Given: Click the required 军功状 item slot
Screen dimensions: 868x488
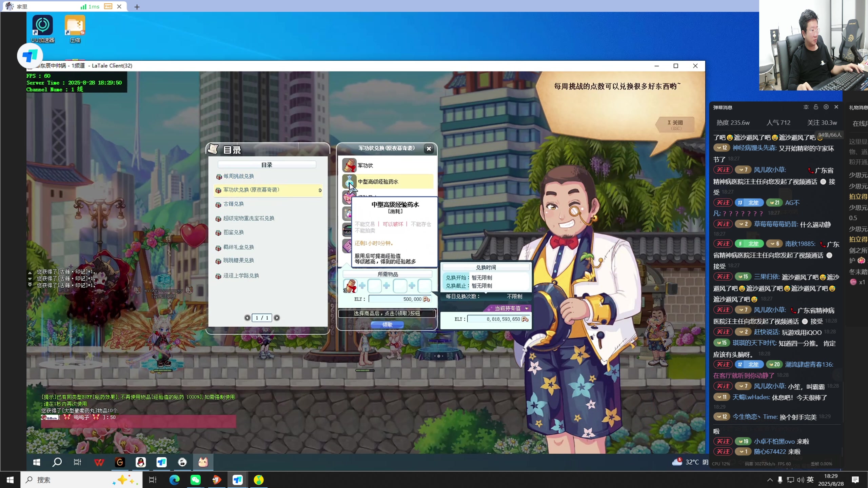Looking at the screenshot, I should point(350,286).
